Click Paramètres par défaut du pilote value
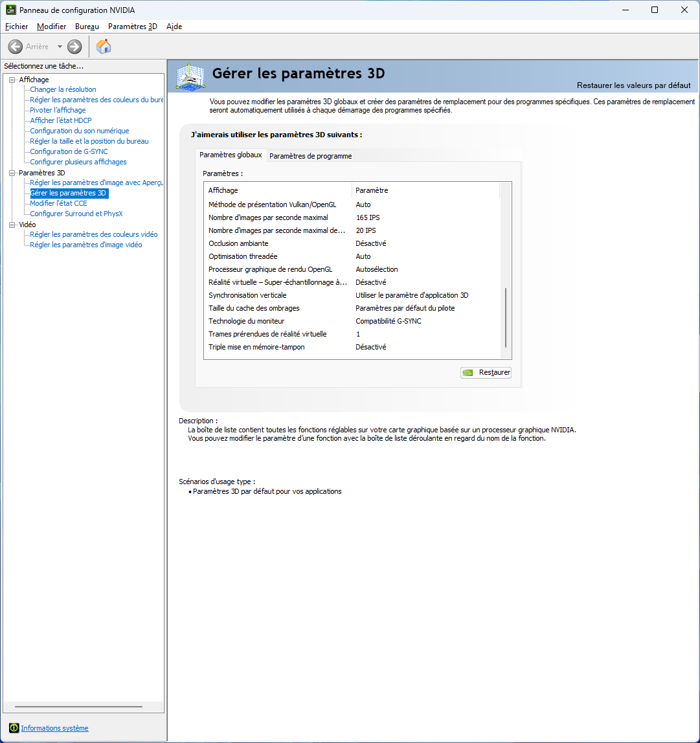Screen dimensions: 700x743 pyautogui.click(x=405, y=308)
